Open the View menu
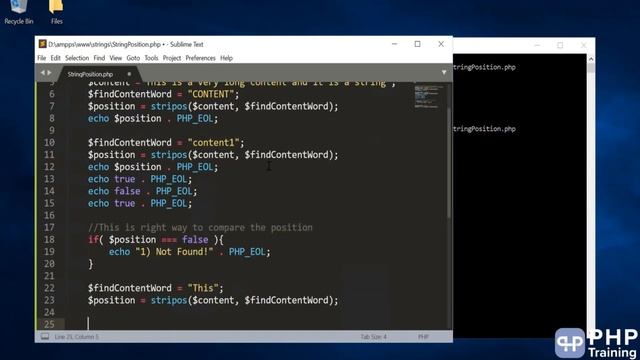 point(116,58)
